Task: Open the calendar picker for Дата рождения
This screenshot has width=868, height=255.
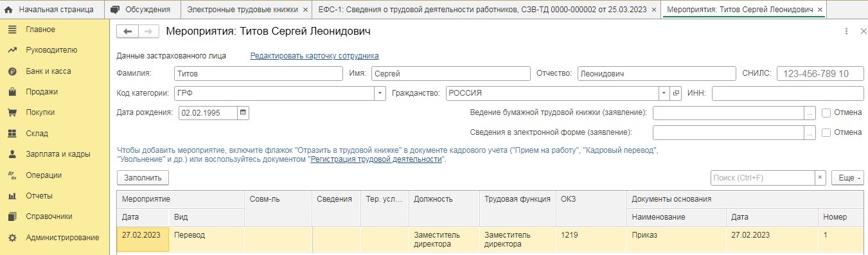Action: (x=242, y=112)
